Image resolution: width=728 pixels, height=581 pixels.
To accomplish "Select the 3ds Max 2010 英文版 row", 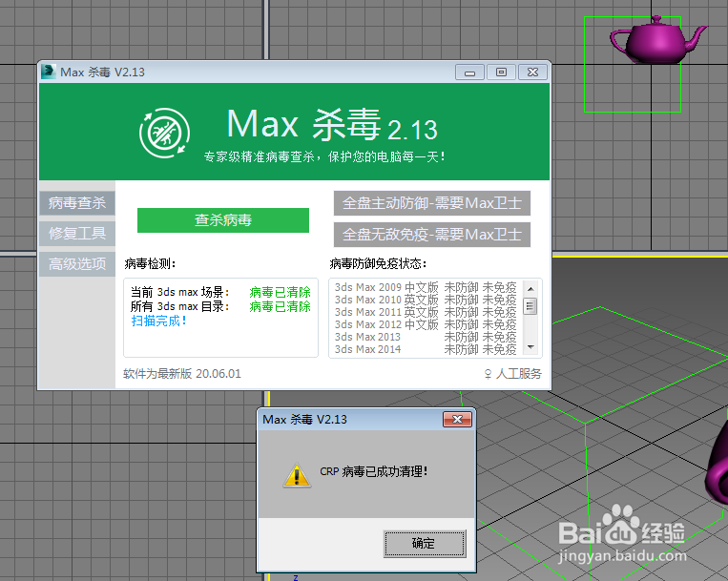I will (x=426, y=300).
